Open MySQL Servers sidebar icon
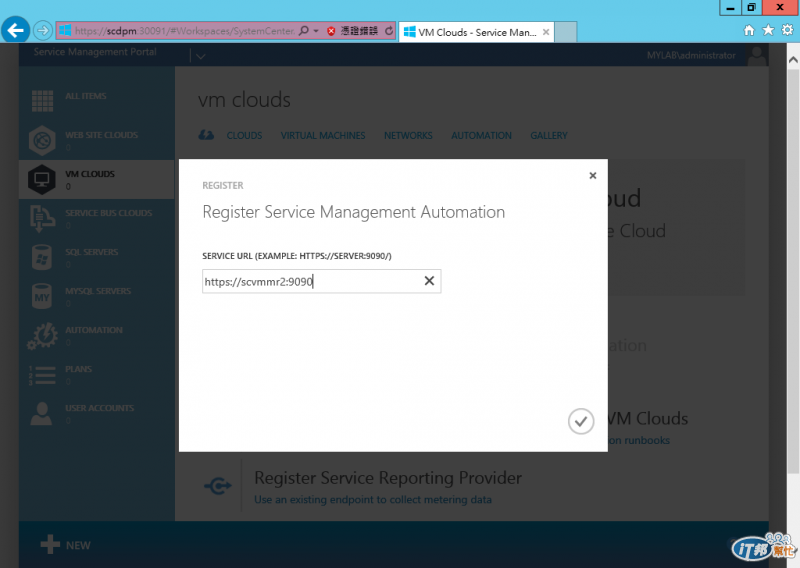This screenshot has height=568, width=800. (x=42, y=297)
